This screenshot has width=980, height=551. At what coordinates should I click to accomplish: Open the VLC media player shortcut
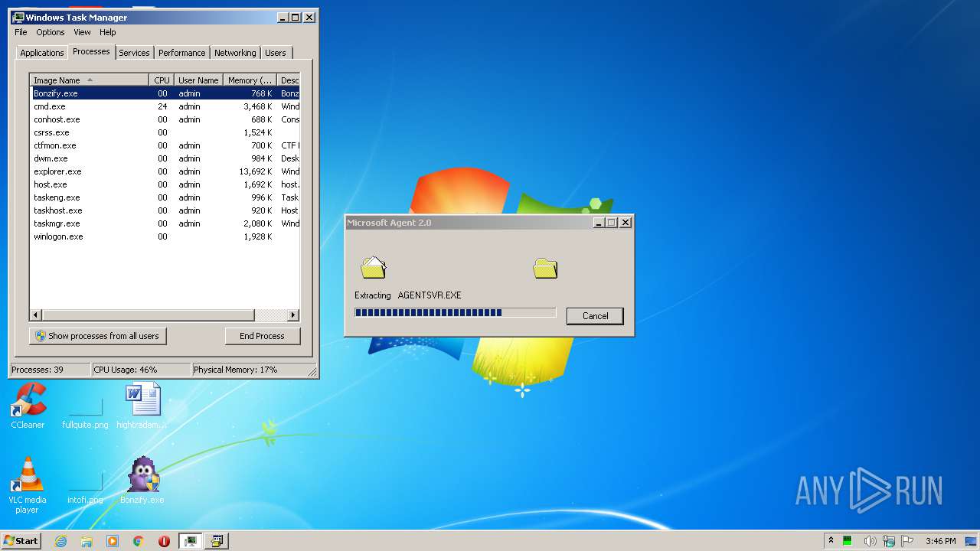click(27, 485)
